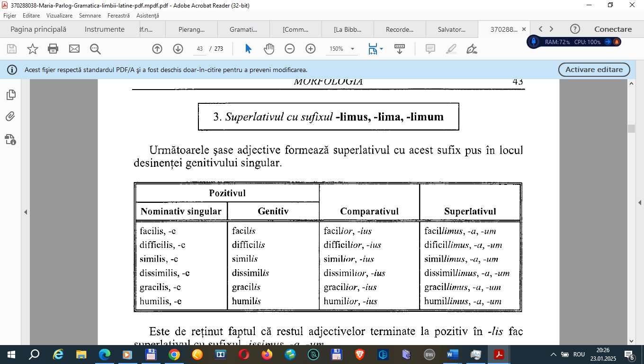Open the Brave browser from taskbar
The image size is (644, 364).
point(360,355)
